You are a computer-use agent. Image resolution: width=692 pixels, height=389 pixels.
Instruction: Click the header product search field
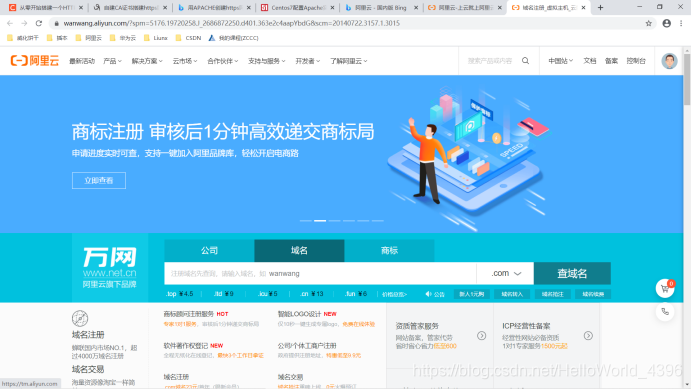[x=490, y=61]
